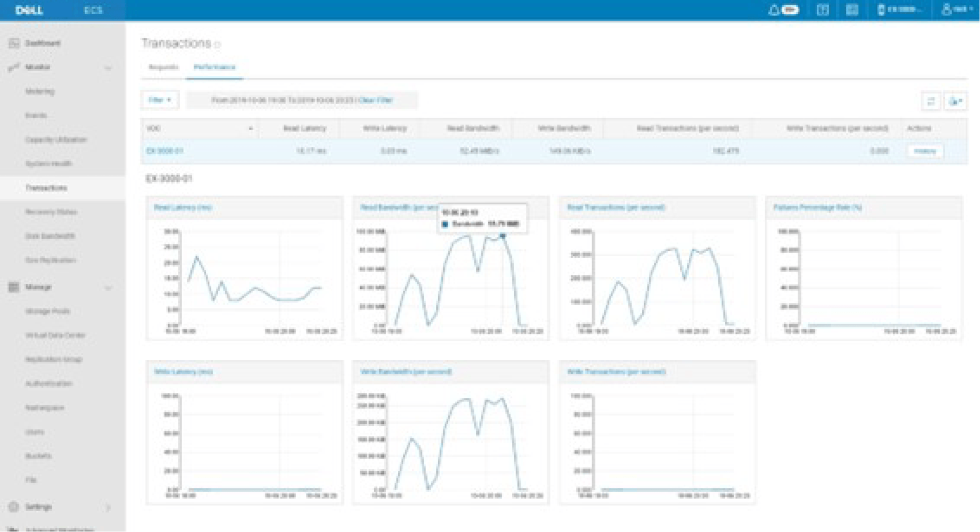Click the Monitor chart icon
Image resolution: width=980 pixels, height=532 pixels.
coord(13,67)
